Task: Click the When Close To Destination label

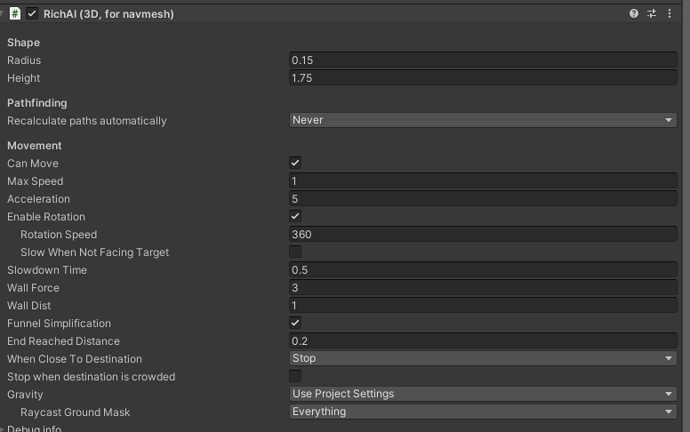Action: click(x=74, y=359)
